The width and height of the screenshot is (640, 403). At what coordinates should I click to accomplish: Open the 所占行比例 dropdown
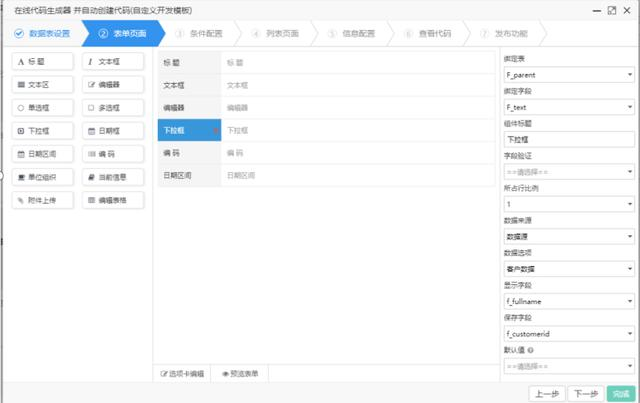coord(569,204)
